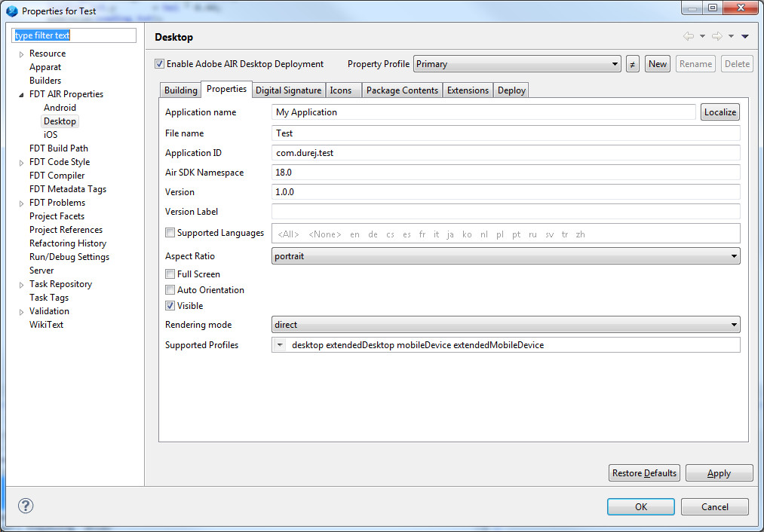This screenshot has height=532, width=764.
Task: Click the File name field
Action: pyautogui.click(x=506, y=133)
